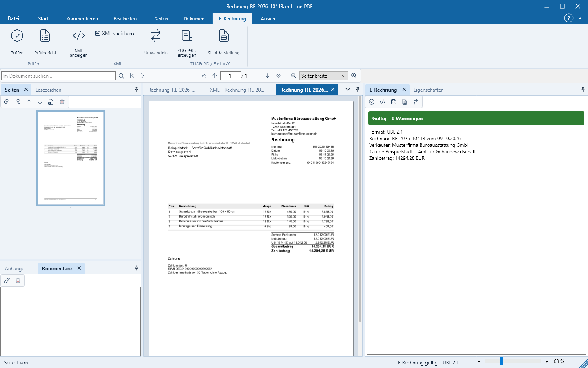
Task: Expand the document tabs overflow chevron
Action: pyautogui.click(x=348, y=90)
